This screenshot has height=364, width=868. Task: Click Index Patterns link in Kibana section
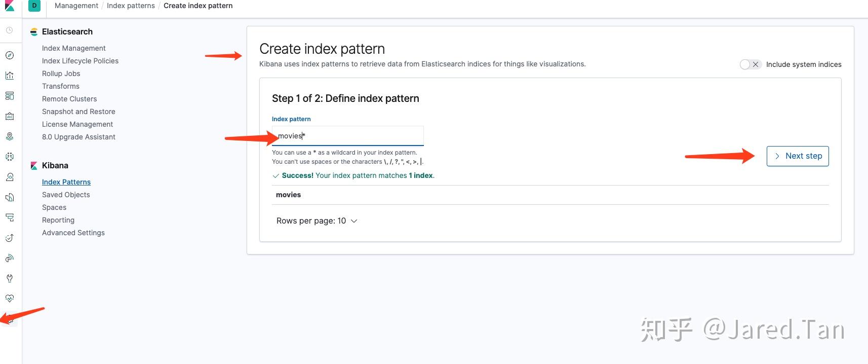point(66,182)
